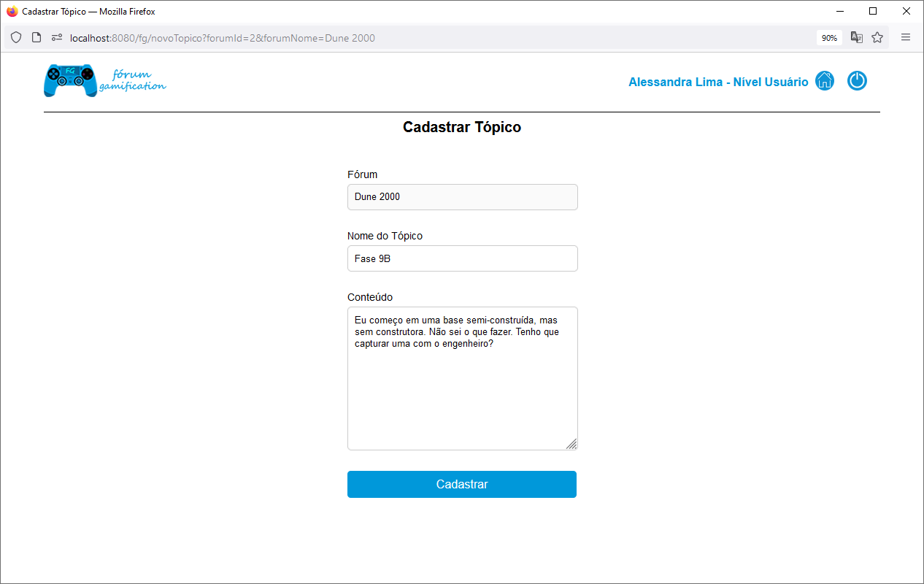Image resolution: width=924 pixels, height=584 pixels.
Task: Click the 90% zoom level indicator
Action: pyautogui.click(x=829, y=37)
